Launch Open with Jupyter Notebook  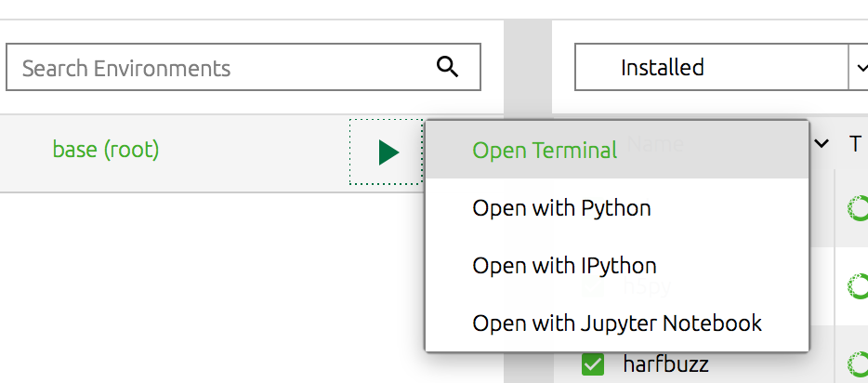click(617, 324)
